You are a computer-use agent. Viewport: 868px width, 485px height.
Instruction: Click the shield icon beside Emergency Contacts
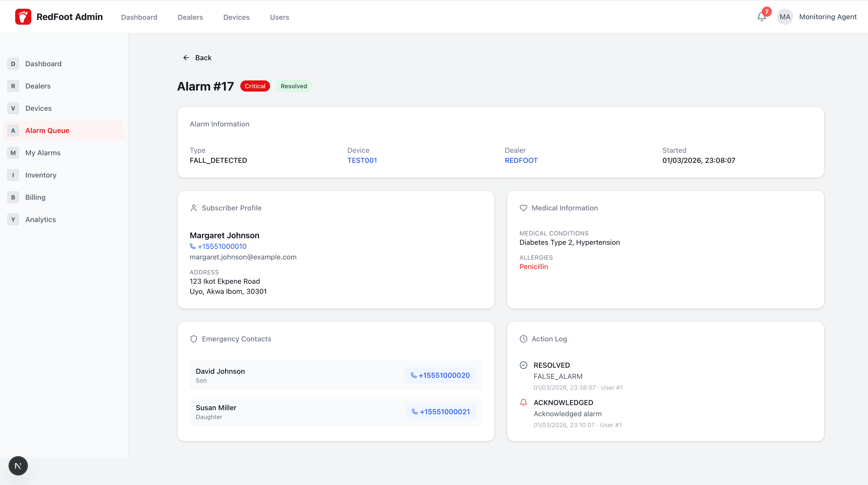click(193, 339)
